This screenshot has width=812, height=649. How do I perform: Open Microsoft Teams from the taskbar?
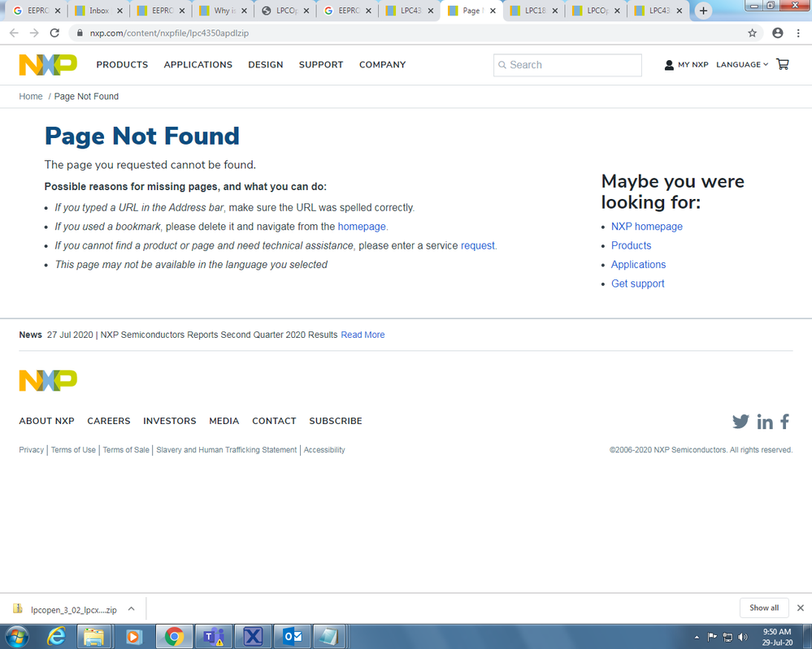tap(214, 637)
